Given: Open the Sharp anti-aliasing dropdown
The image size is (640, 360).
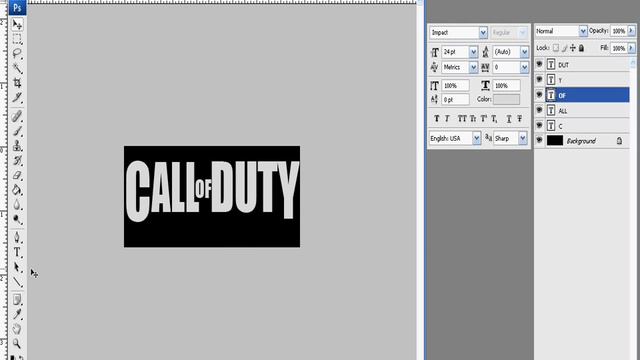Looking at the screenshot, I should (x=523, y=138).
